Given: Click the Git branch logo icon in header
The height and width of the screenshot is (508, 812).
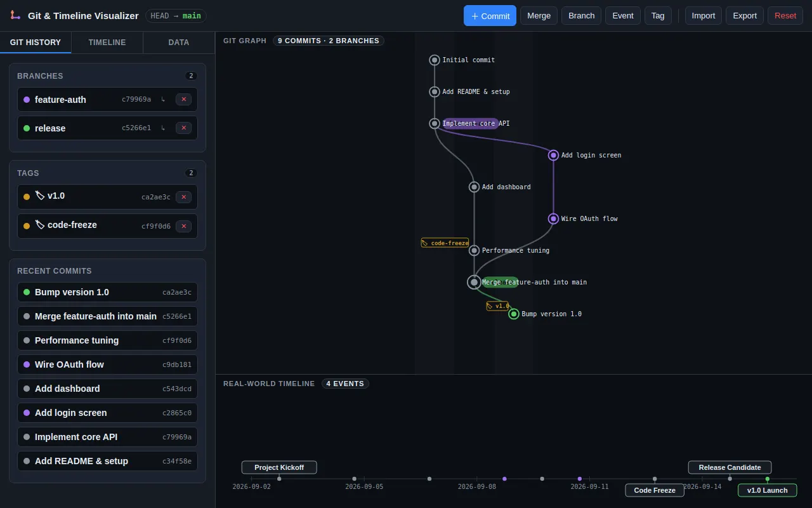Looking at the screenshot, I should coord(15,15).
